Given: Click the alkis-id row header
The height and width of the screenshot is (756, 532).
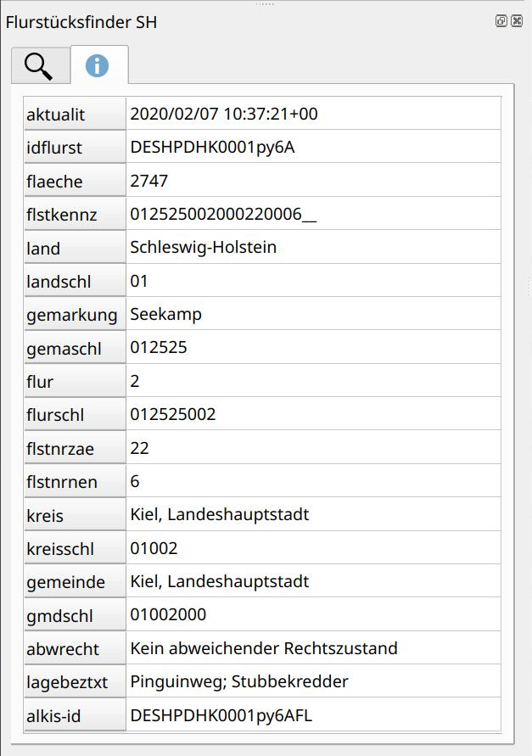Looking at the screenshot, I should pyautogui.click(x=75, y=716).
